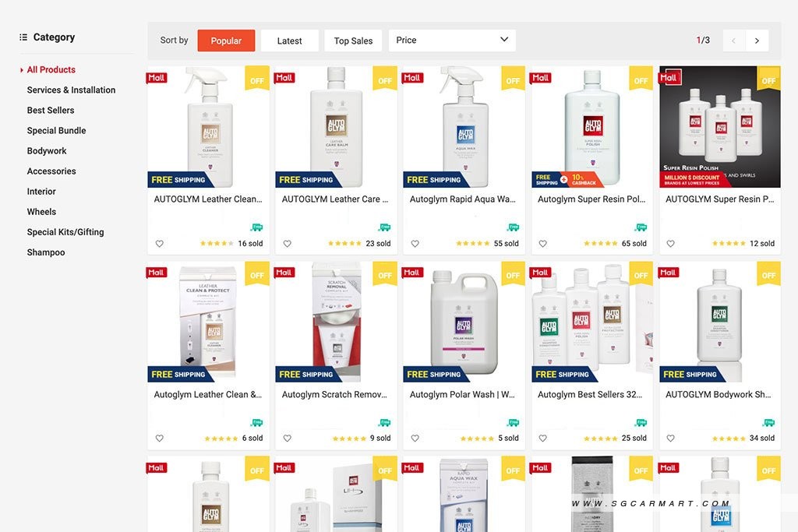Image resolution: width=798 pixels, height=532 pixels.
Task: Sort products by Top Sales
Action: click(x=353, y=41)
